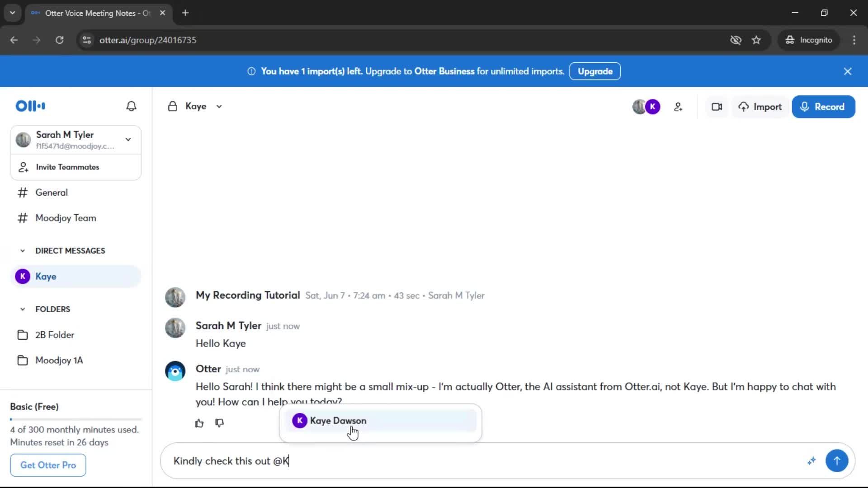Image resolution: width=868 pixels, height=488 pixels.
Task: Open My Recording Tutorial conversation
Action: [x=248, y=296]
